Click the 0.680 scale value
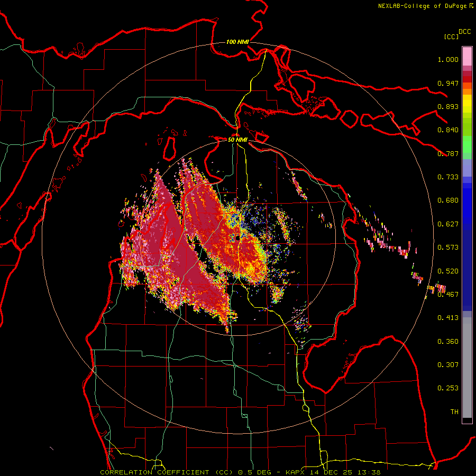This screenshot has height=476, width=476. (448, 200)
